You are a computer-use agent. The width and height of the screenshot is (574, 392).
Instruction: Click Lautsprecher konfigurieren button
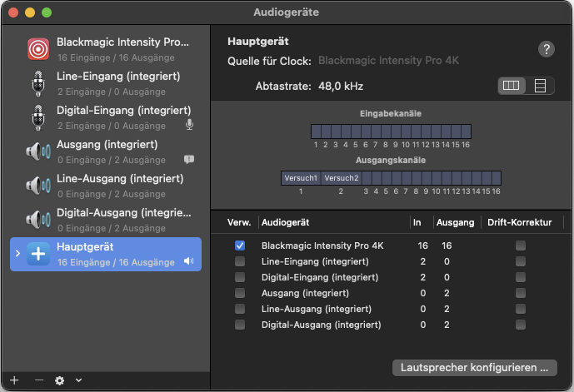[474, 368]
